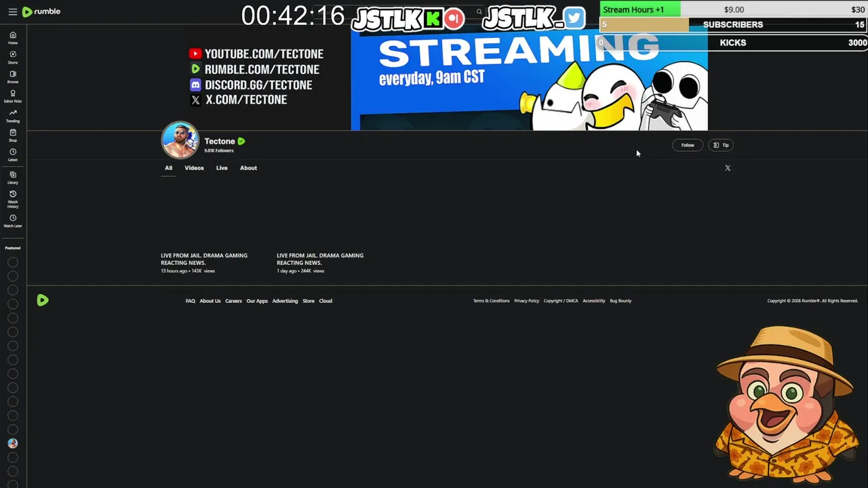Open the Bug Bounty footer link
The height and width of the screenshot is (488, 868).
point(620,301)
